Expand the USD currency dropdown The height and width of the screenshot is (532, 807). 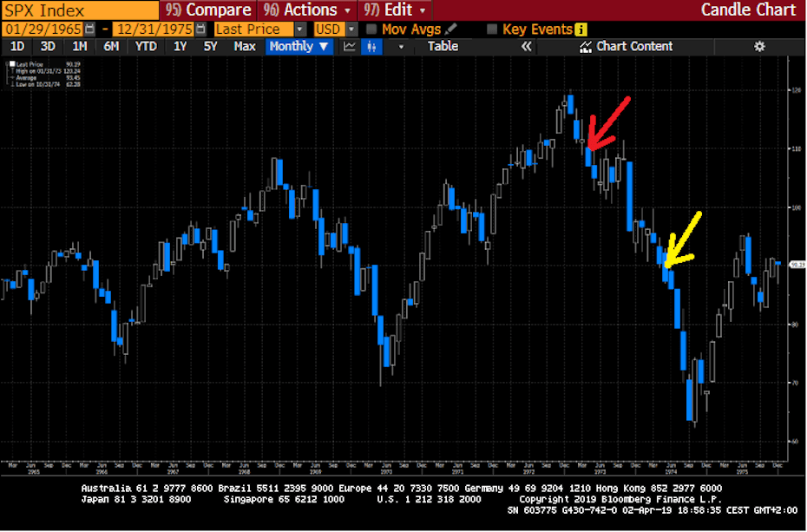[351, 30]
